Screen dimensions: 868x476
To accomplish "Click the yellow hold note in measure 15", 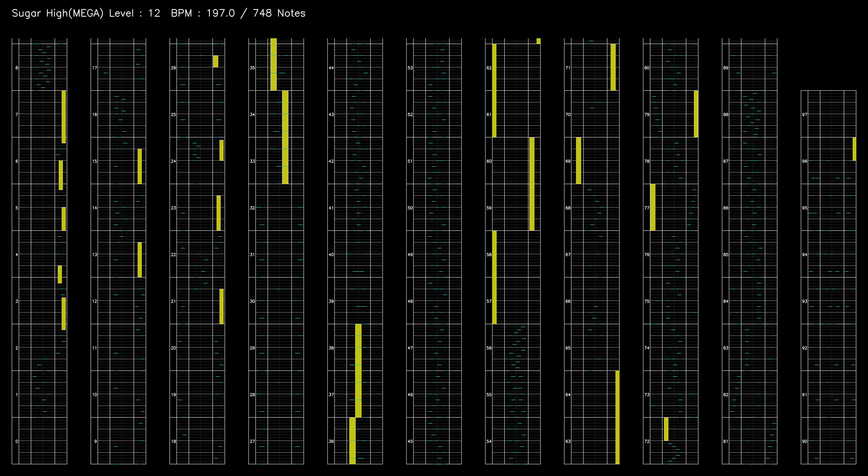I will click(140, 166).
